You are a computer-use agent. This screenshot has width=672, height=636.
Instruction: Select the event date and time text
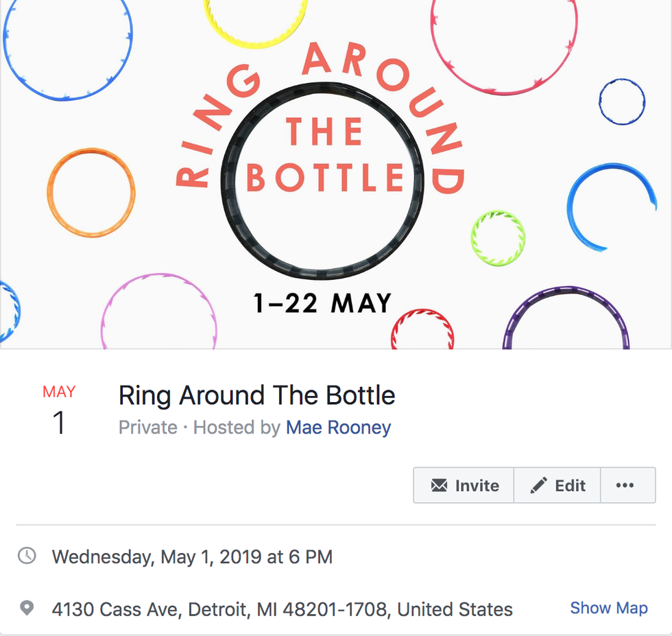click(x=192, y=557)
